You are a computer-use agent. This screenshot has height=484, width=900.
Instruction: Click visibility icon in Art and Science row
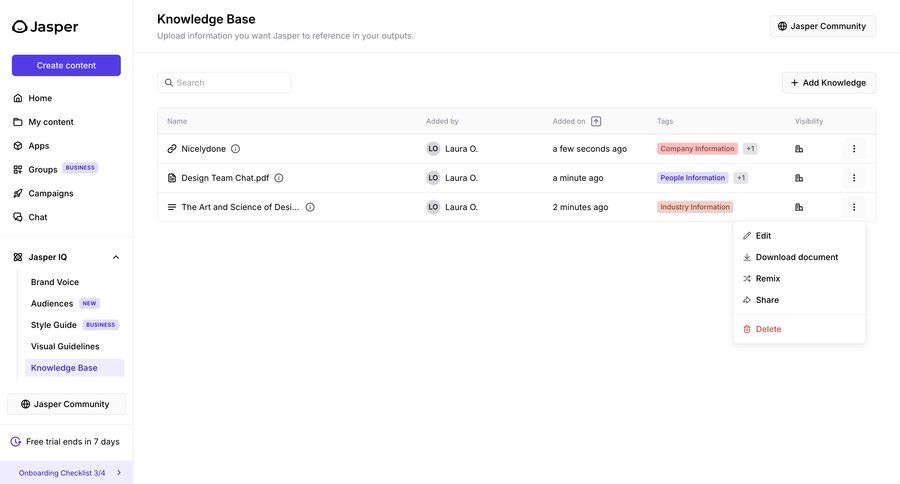tap(798, 207)
